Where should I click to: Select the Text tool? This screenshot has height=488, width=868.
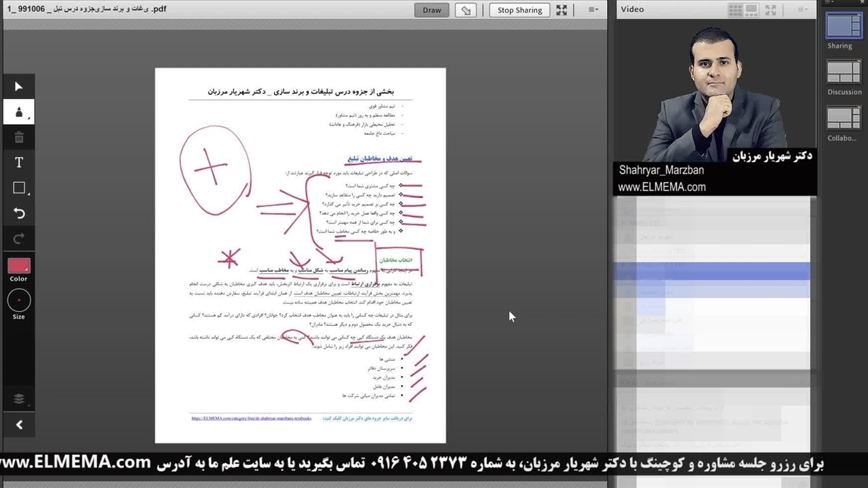(19, 163)
